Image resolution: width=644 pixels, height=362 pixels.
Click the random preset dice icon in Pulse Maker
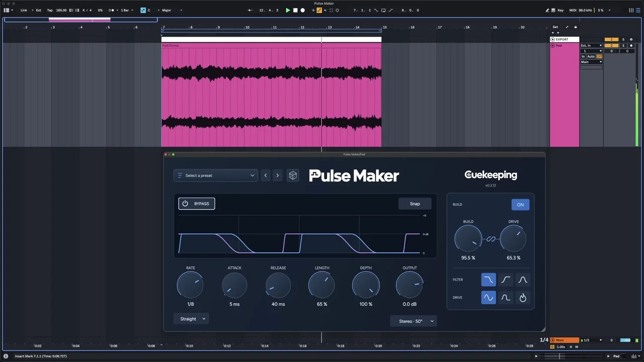pyautogui.click(x=293, y=175)
